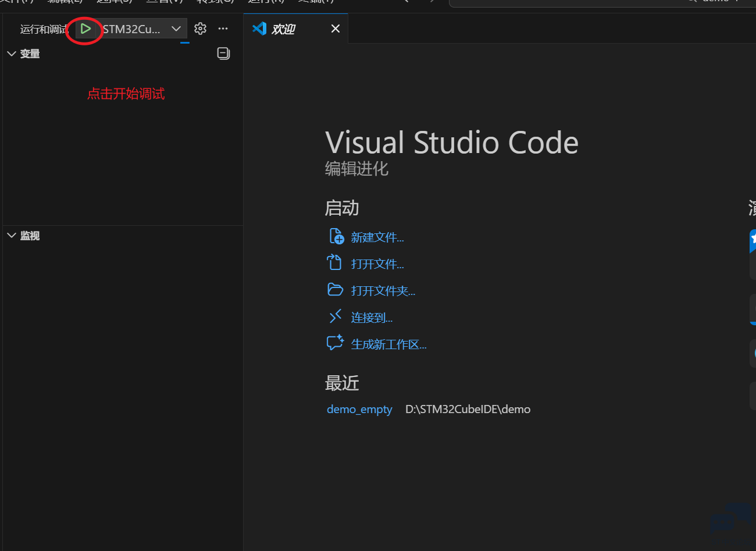The height and width of the screenshot is (551, 756).
Task: Open the debug view's more actions ellipsis
Action: point(223,29)
